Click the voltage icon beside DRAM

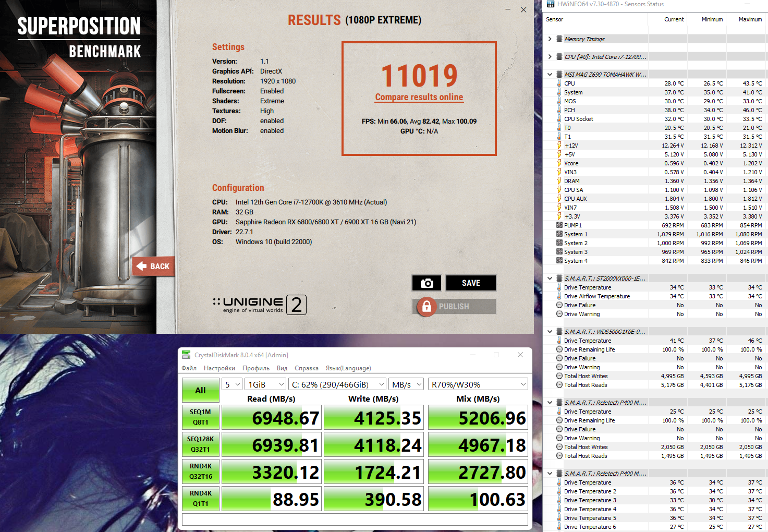coord(559,181)
